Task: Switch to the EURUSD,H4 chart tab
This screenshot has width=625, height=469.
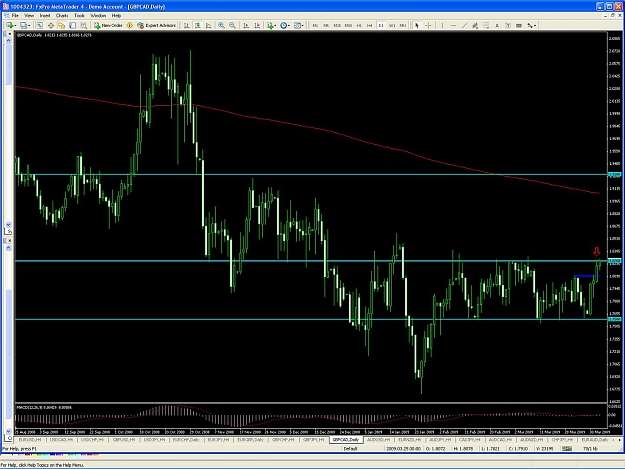Action: (30, 440)
